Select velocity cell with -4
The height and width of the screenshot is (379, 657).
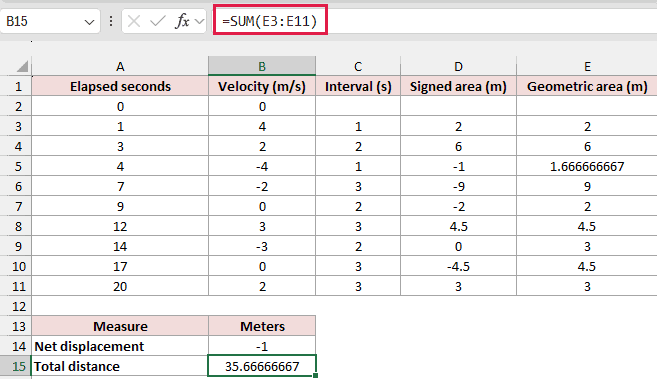pyautogui.click(x=262, y=166)
